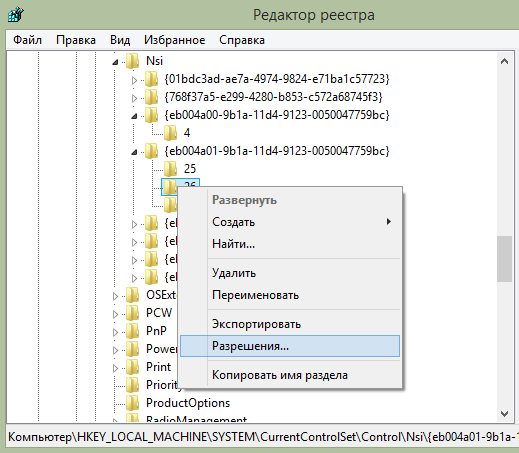Click folder icon of {768f37a5-e299-4280-b853-c572a68745f3}
This screenshot has width=519, height=453.
pos(151,97)
